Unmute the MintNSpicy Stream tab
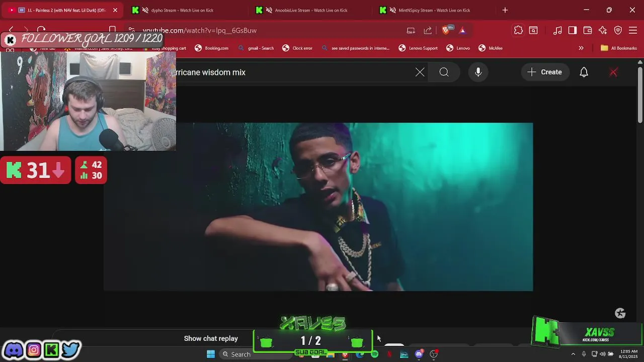644x362 pixels. [x=393, y=10]
